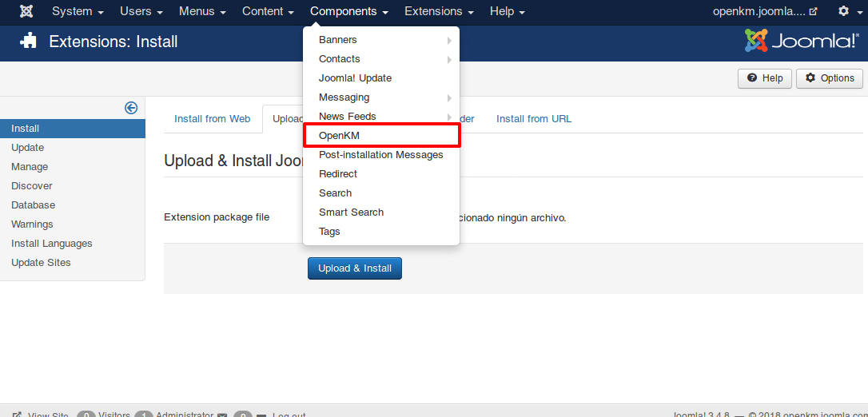Open Post-installation Messages menu entry

coord(381,155)
